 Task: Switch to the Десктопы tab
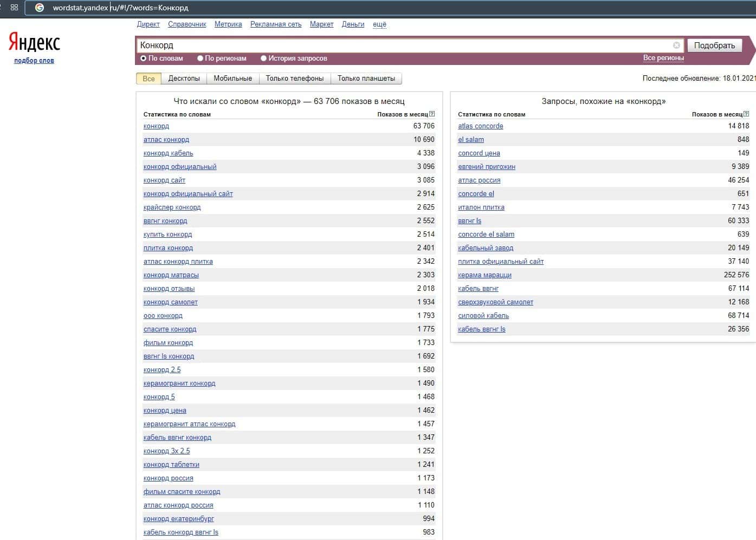[x=184, y=79]
